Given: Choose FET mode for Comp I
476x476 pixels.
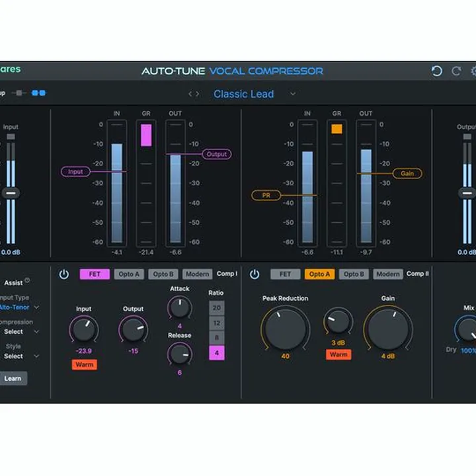Looking at the screenshot, I should pos(95,274).
